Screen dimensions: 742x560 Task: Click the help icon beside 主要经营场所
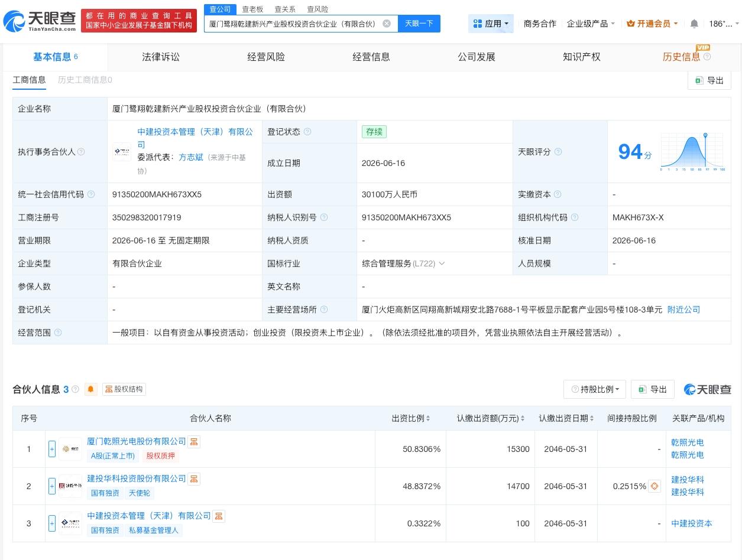[x=323, y=310]
